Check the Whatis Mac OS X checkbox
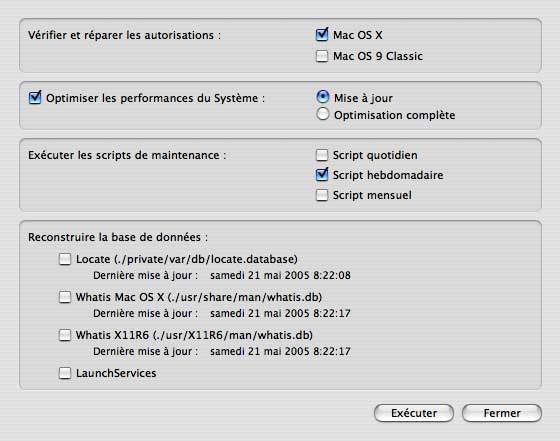 (65, 297)
